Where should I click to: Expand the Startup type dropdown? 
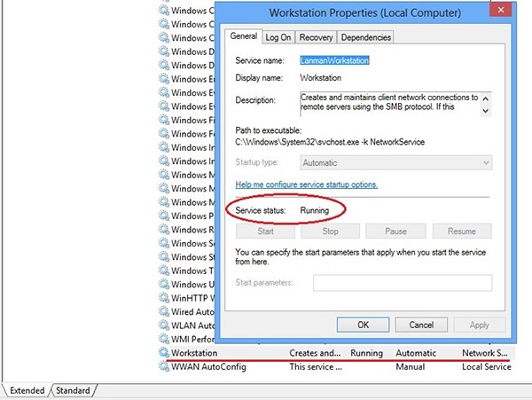click(x=395, y=163)
